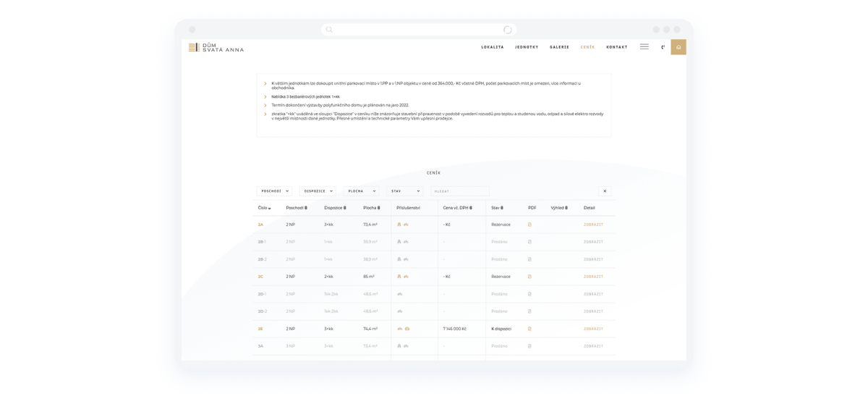Sort table by Cena vč. DPH
The height and width of the screenshot is (407, 868).
click(457, 208)
